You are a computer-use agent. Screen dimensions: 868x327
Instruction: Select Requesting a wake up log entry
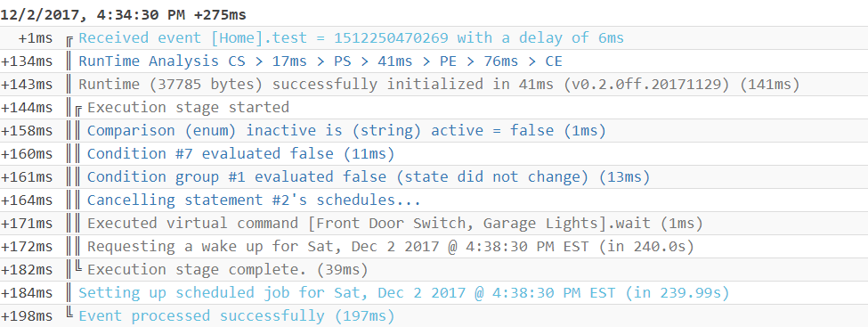tap(391, 247)
